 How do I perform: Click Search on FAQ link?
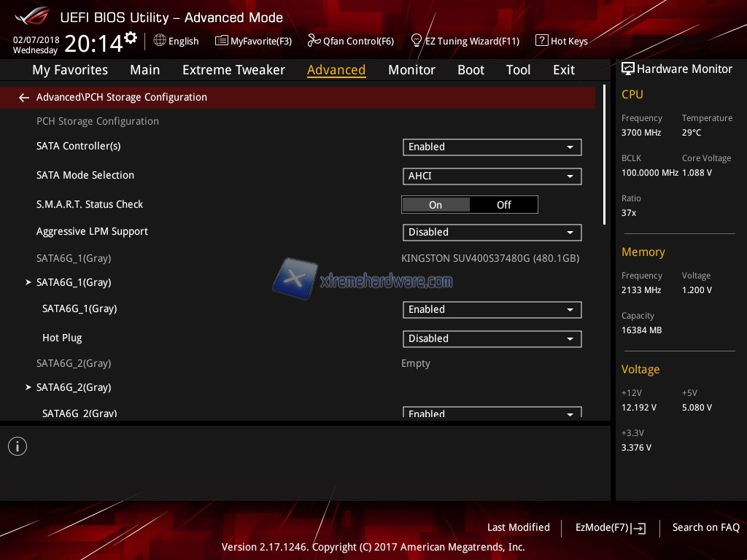pos(705,527)
